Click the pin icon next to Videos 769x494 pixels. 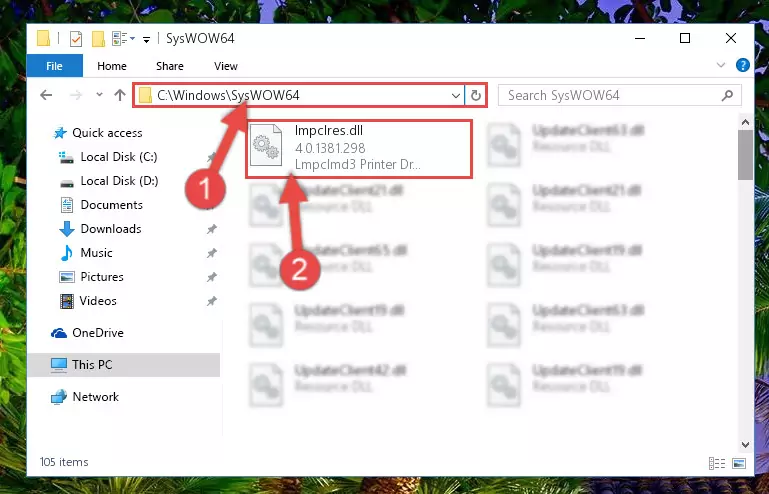(x=211, y=301)
